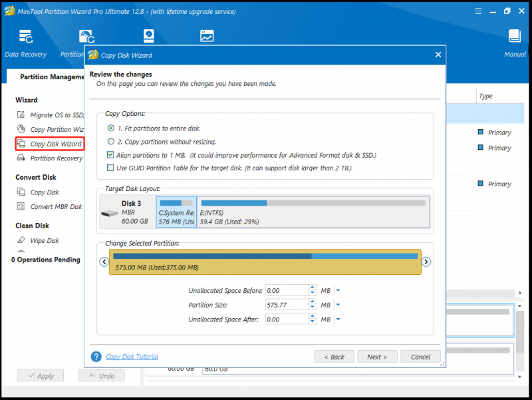Uncheck Align partitions to 1 MB

pyautogui.click(x=110, y=155)
